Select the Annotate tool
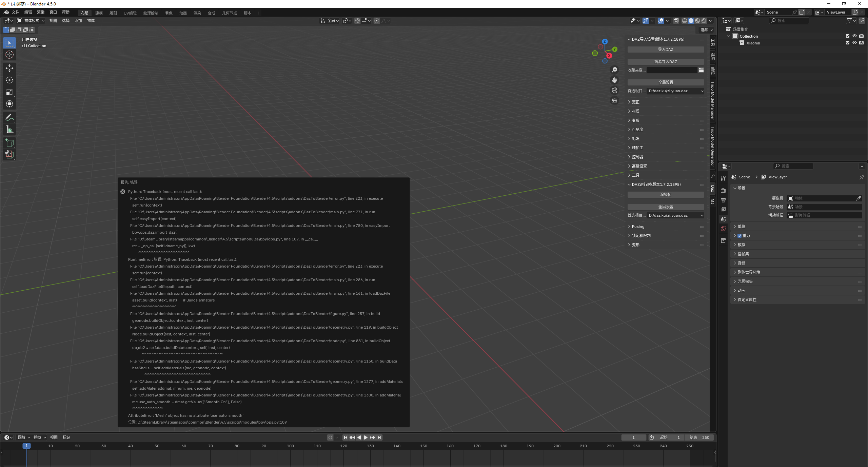 [x=9, y=118]
